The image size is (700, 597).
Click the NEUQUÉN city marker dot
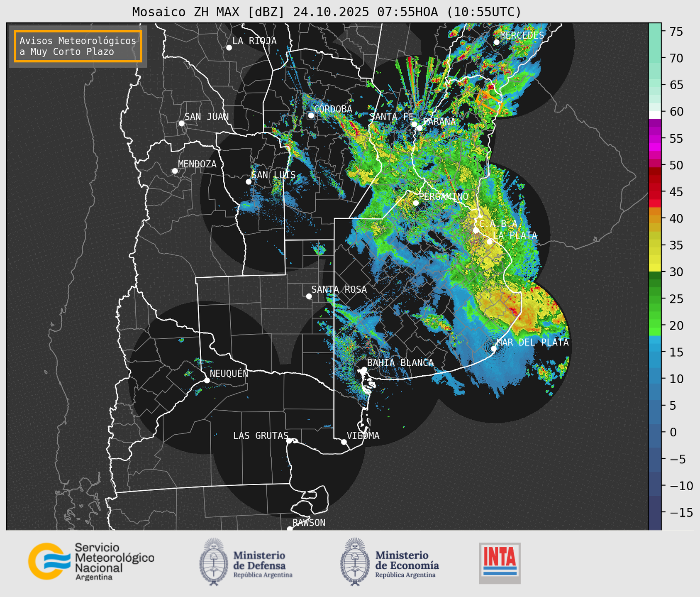point(207,380)
